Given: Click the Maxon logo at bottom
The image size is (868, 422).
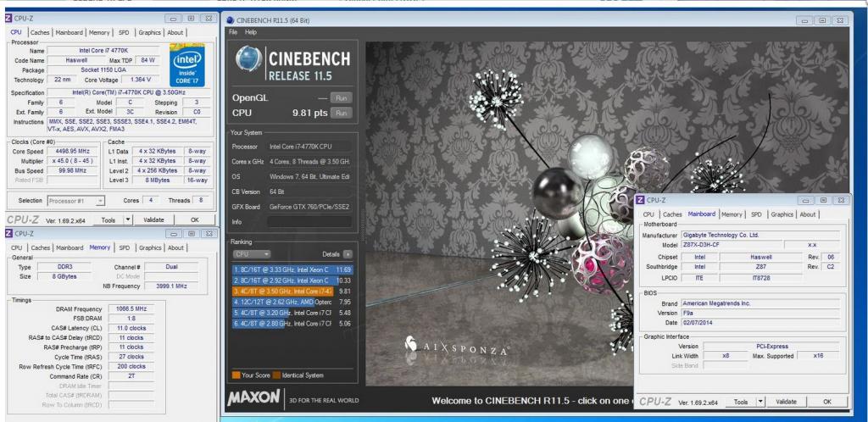Looking at the screenshot, I should pos(253,397).
